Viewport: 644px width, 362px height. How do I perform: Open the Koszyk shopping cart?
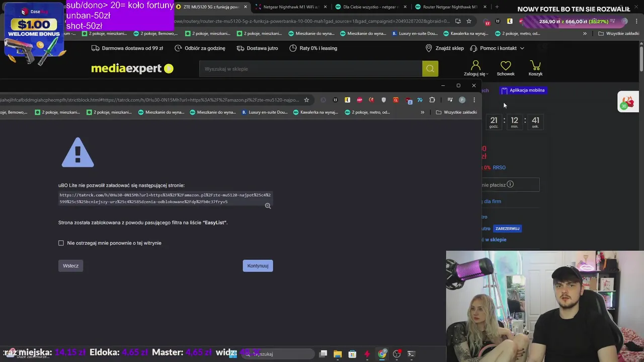pyautogui.click(x=535, y=68)
